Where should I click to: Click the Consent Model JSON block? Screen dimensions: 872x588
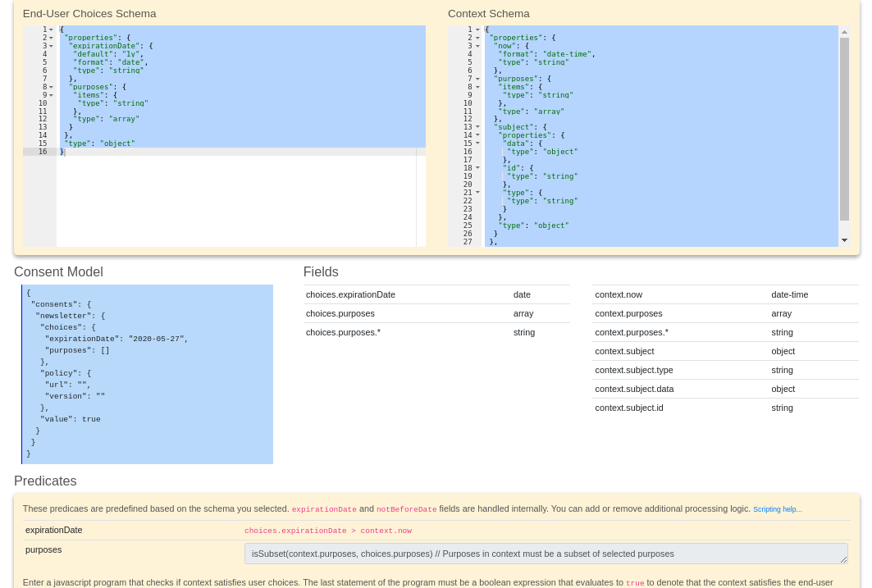(x=148, y=374)
